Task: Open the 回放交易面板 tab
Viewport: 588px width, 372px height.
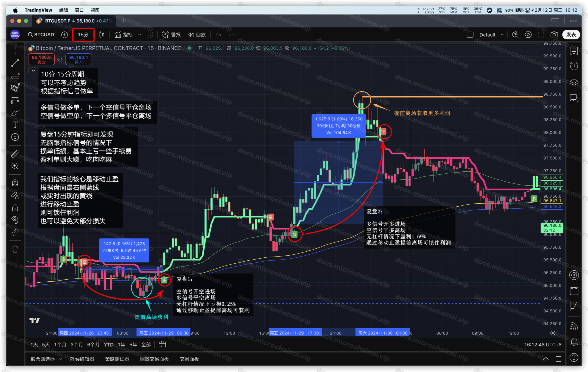Action: coord(154,359)
